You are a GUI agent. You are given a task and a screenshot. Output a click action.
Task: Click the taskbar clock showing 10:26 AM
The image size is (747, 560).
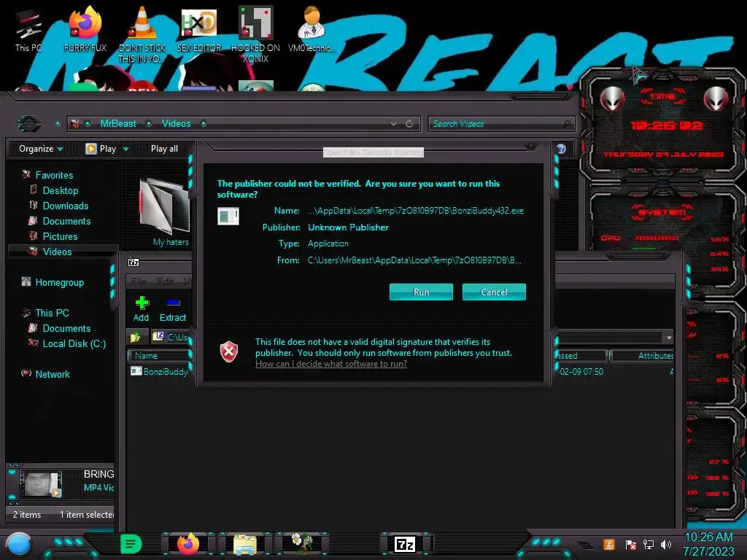[x=708, y=544]
